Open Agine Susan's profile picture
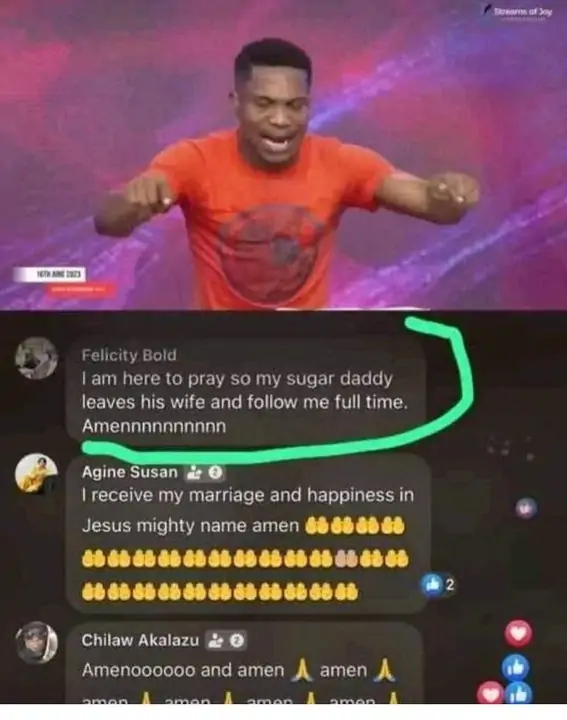This screenshot has width=567, height=720. [36, 474]
